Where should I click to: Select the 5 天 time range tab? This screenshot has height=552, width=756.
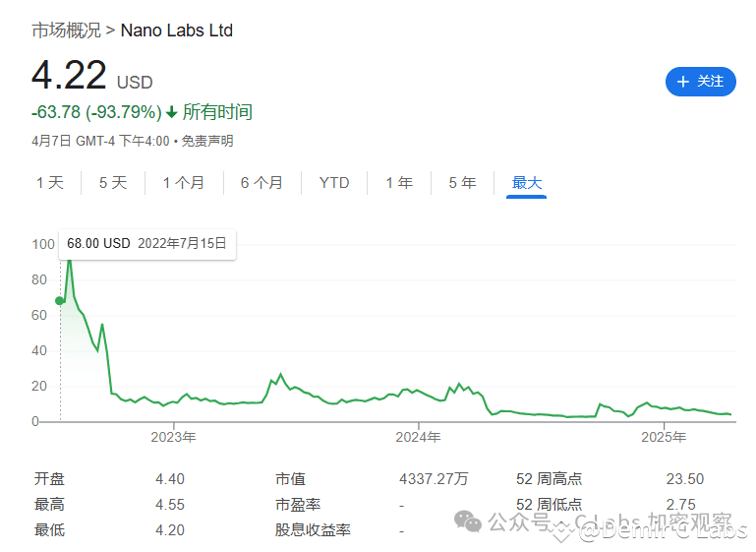point(113,183)
